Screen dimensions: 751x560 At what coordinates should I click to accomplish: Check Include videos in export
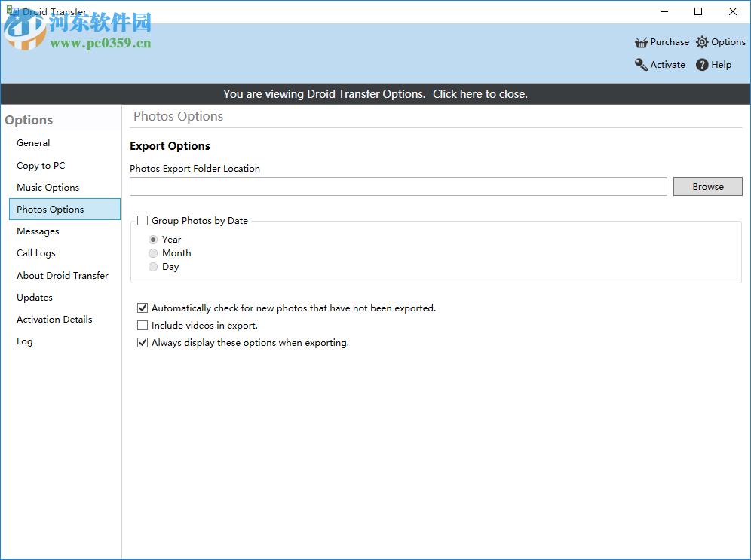coord(143,325)
